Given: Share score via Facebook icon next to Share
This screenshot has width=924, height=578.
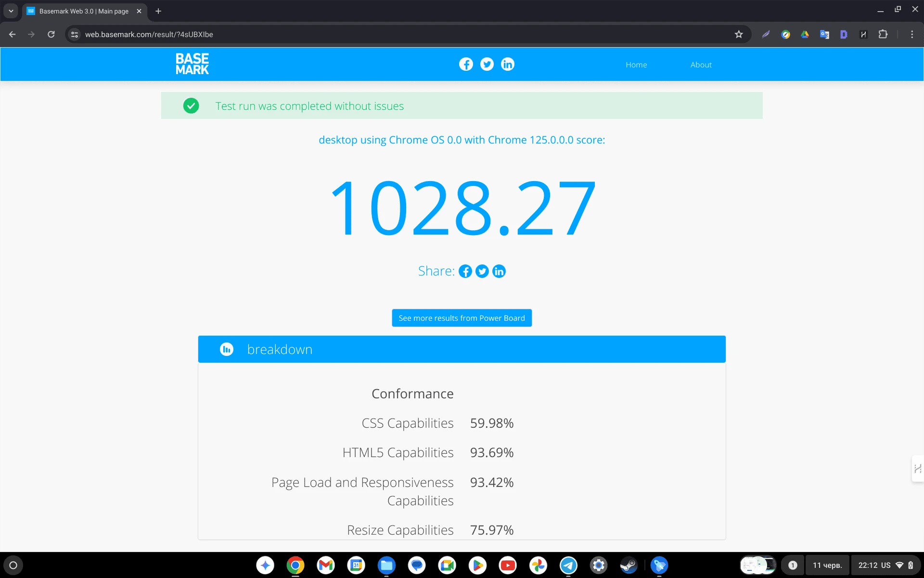Looking at the screenshot, I should (x=465, y=271).
